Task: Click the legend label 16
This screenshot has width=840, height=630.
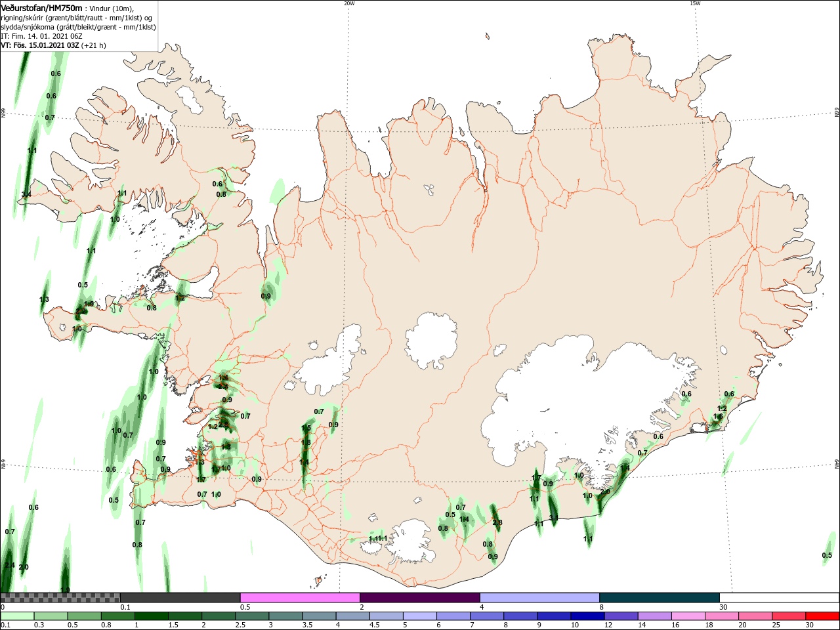Action: click(x=675, y=625)
